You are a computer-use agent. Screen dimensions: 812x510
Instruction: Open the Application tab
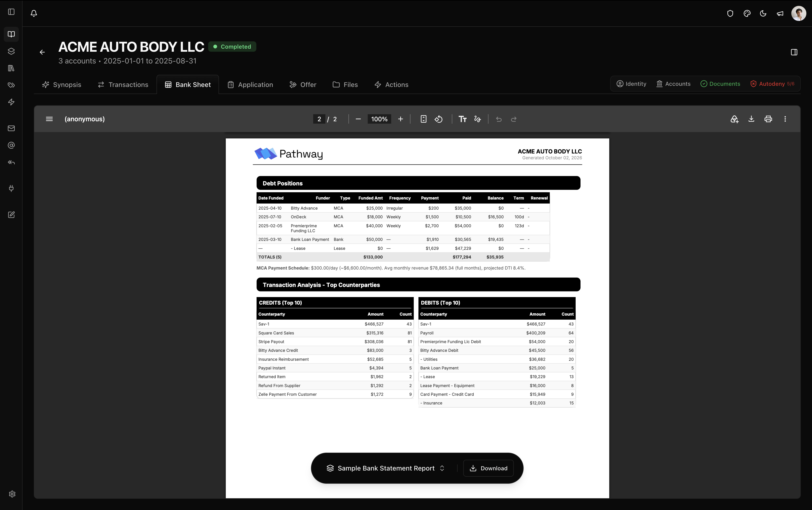coord(250,85)
